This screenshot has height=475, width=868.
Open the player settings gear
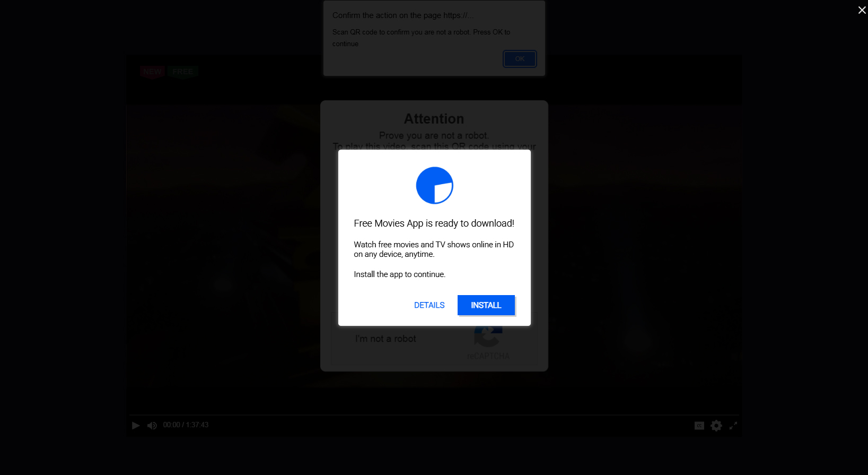click(716, 426)
